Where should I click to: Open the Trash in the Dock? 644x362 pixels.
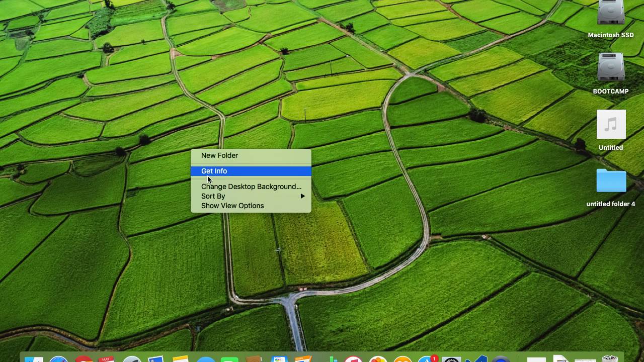(x=610, y=358)
